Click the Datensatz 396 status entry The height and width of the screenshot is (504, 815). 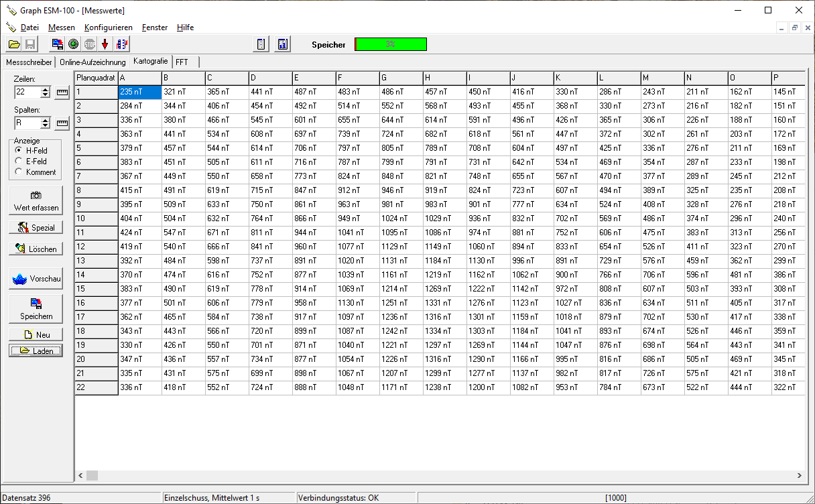click(80, 498)
